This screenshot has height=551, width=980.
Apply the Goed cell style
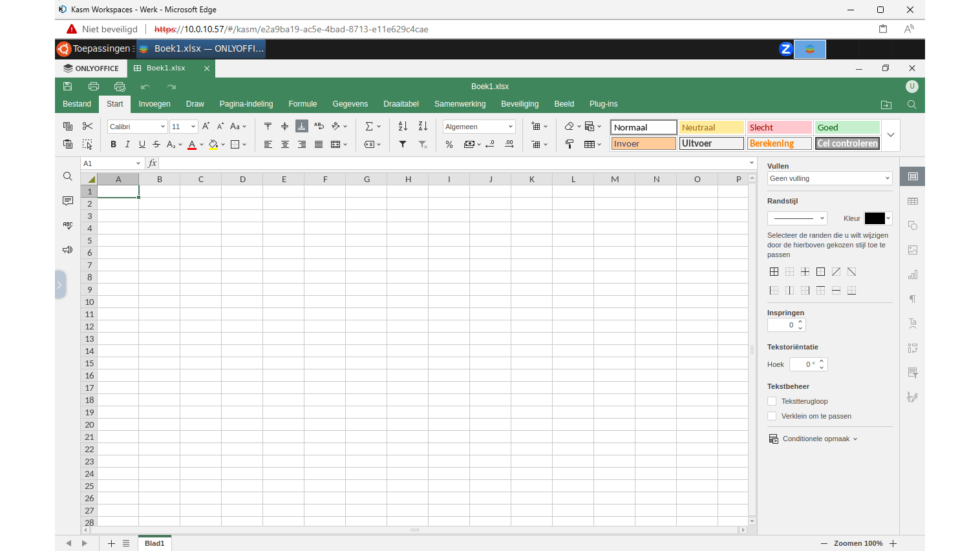click(847, 127)
